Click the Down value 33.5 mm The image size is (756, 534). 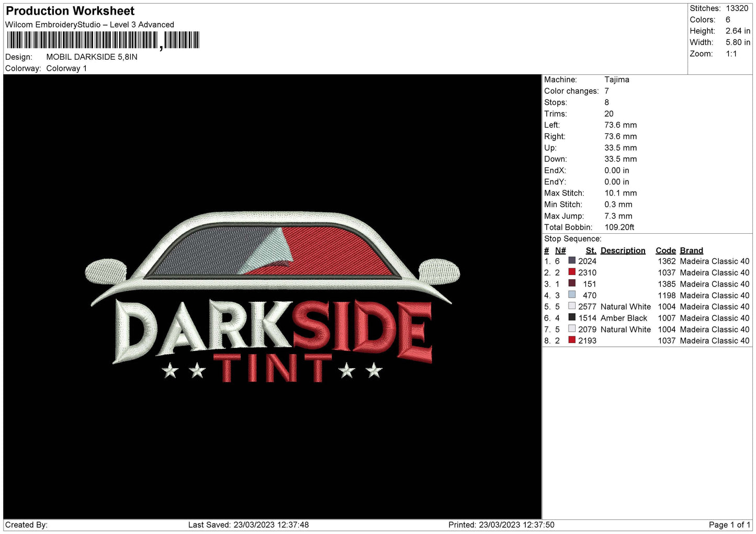[620, 159]
